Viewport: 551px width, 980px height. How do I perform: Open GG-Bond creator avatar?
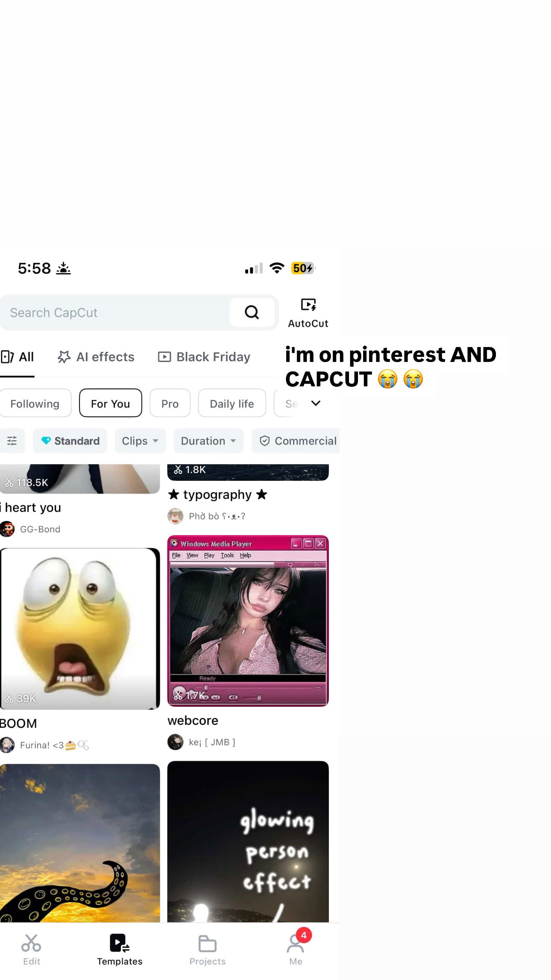click(x=7, y=529)
